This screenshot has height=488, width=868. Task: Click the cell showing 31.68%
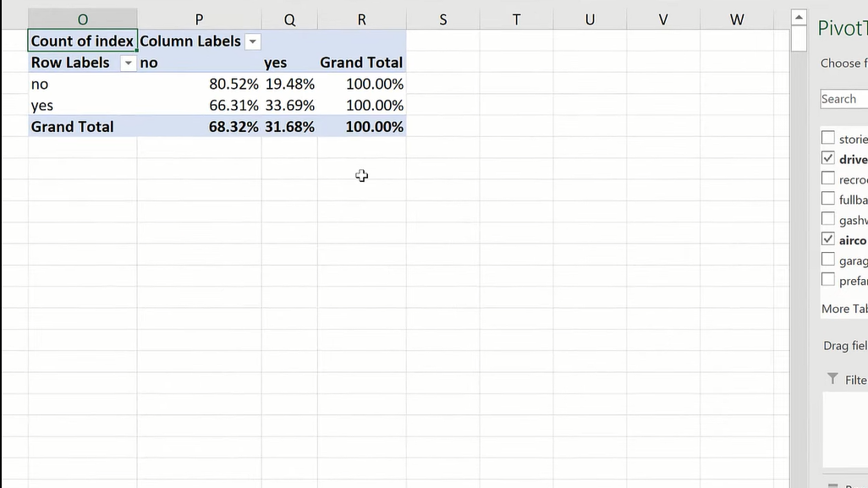coord(289,127)
